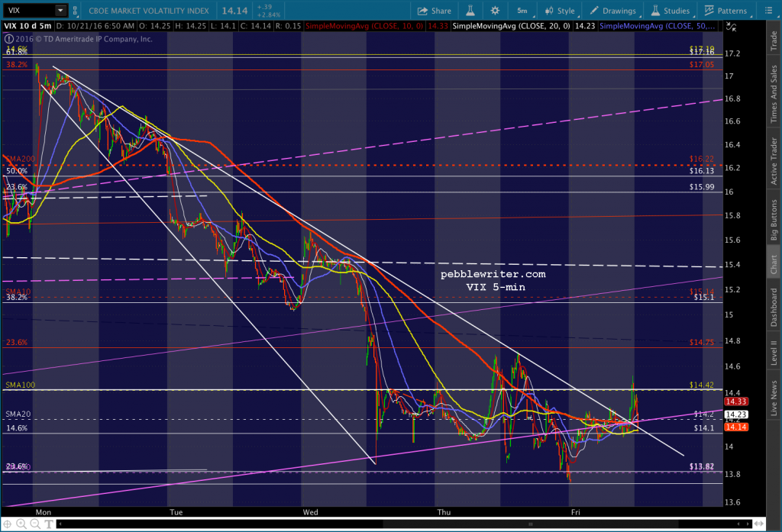Image resolution: width=782 pixels, height=532 pixels.
Task: Click the data notice info icon
Action: click(x=8, y=39)
